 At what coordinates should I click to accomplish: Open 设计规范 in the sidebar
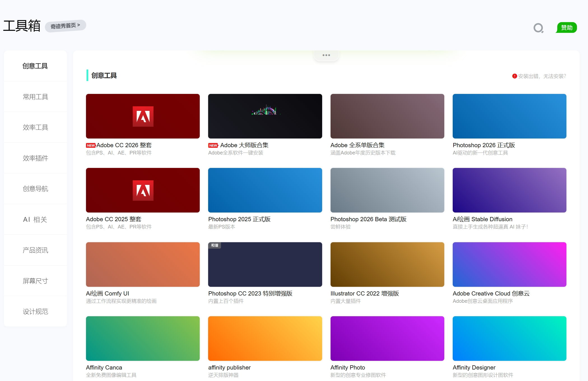35,311
